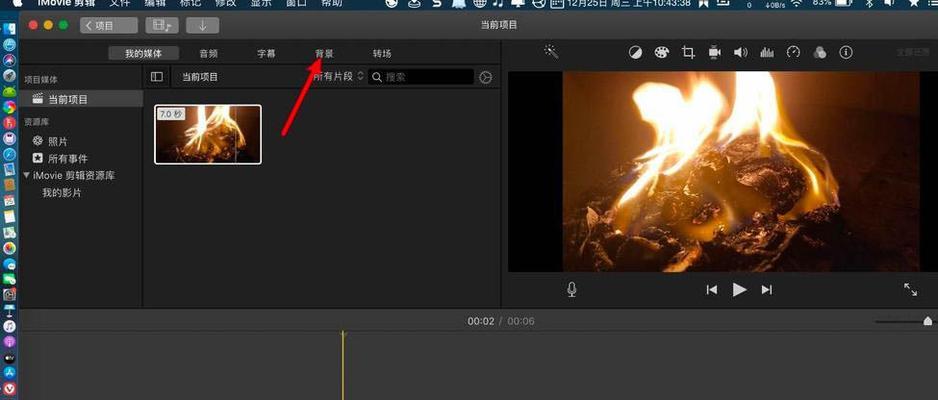Enter full screen playback via arrows icon
Viewport: 938px width, 400px height.
point(910,289)
